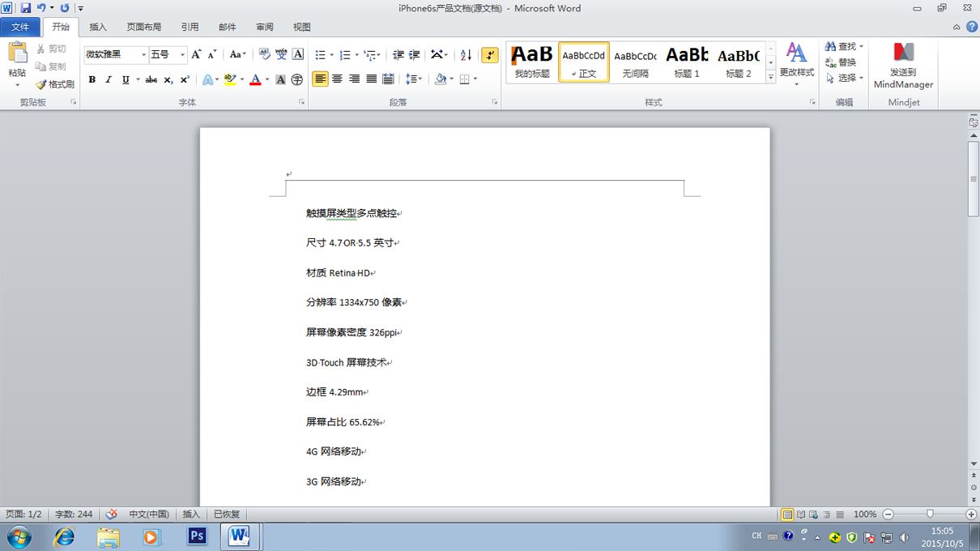Open the Borders dropdown arrow
The height and width of the screenshot is (551, 980).
coord(475,79)
